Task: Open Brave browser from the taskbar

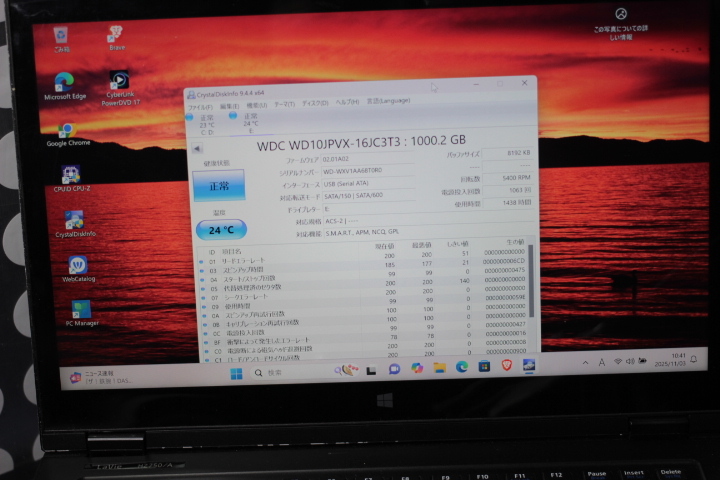Action: [506, 366]
